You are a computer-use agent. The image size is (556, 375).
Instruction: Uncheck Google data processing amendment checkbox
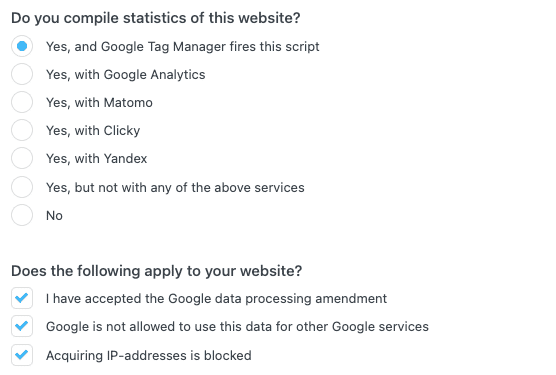coord(22,298)
